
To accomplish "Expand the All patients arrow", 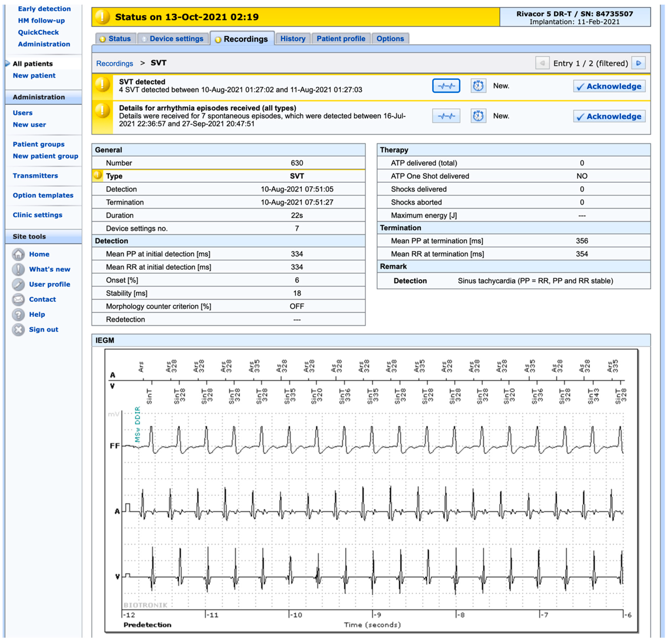I will click(x=7, y=64).
